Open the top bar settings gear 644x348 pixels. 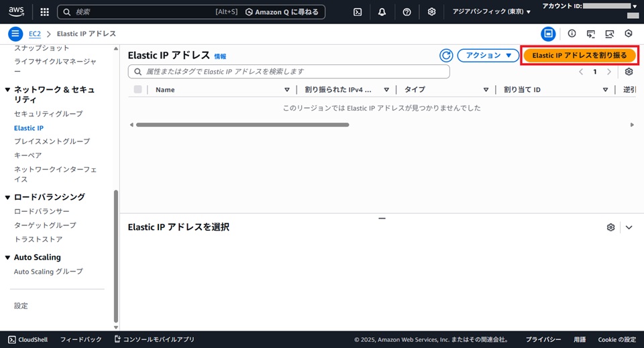(431, 12)
